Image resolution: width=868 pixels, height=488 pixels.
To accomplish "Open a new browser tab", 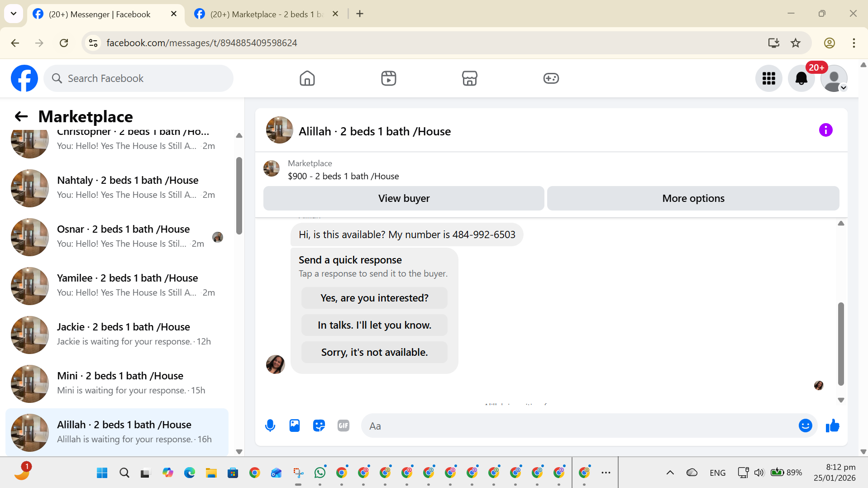I will pyautogui.click(x=360, y=14).
